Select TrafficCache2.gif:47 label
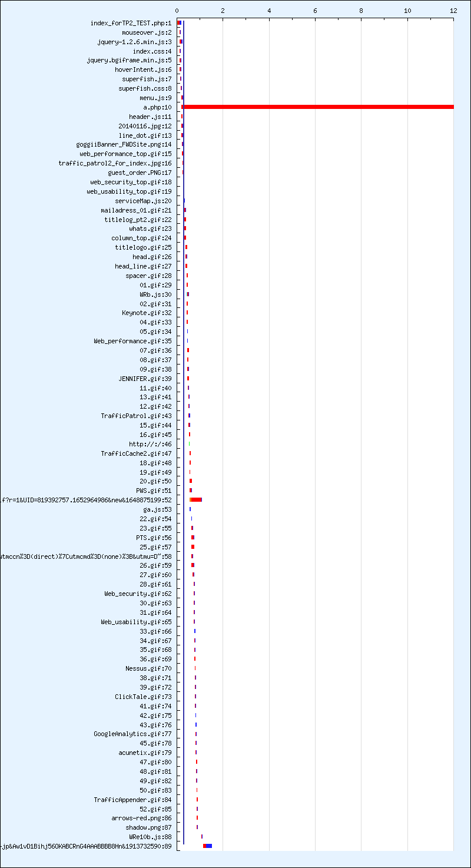471x868 pixels. (137, 453)
